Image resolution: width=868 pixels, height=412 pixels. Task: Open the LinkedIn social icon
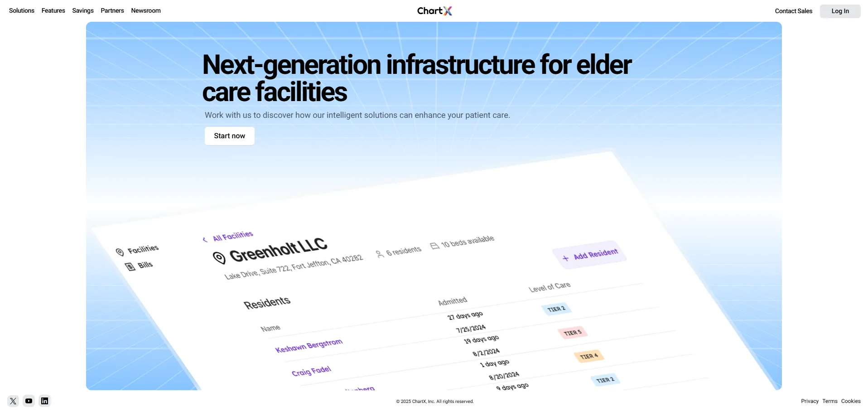(44, 401)
